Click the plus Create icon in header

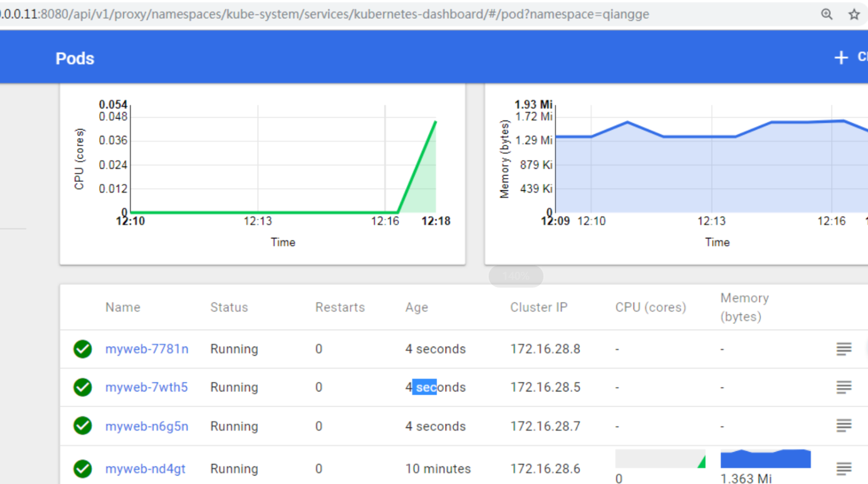click(x=841, y=58)
